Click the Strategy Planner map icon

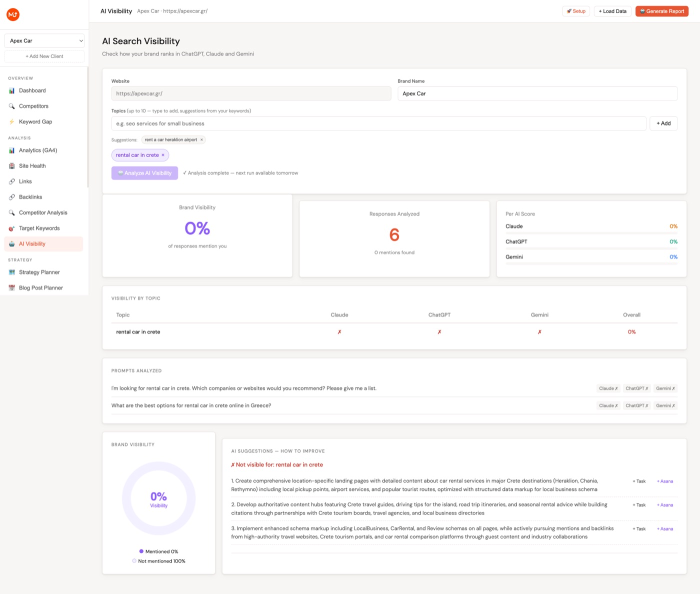(x=11, y=272)
